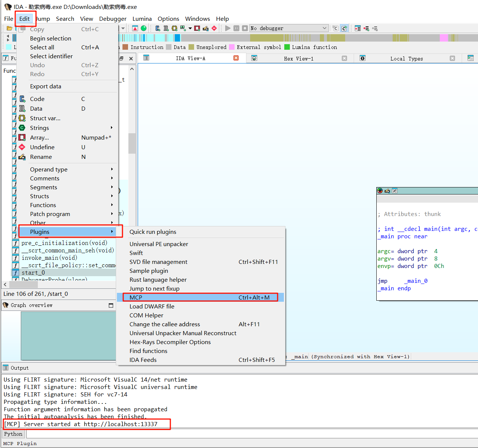Viewport: 478px width, 448px height.
Task: Open the Options menu
Action: pyautogui.click(x=168, y=19)
